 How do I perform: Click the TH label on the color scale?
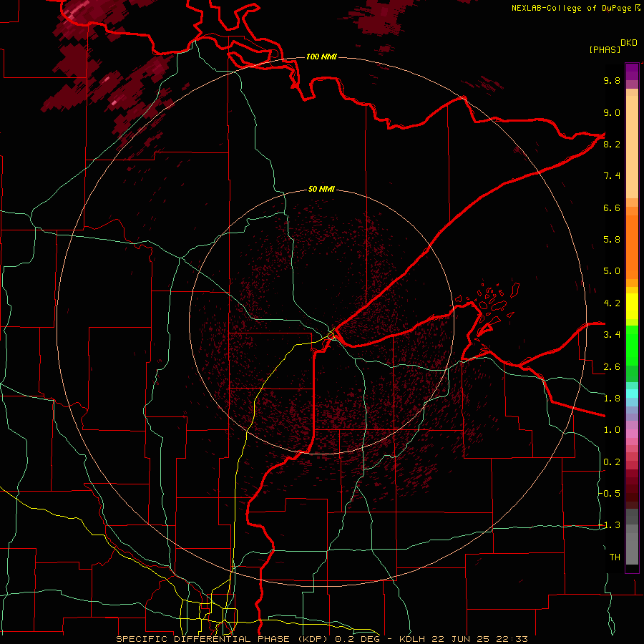[615, 557]
